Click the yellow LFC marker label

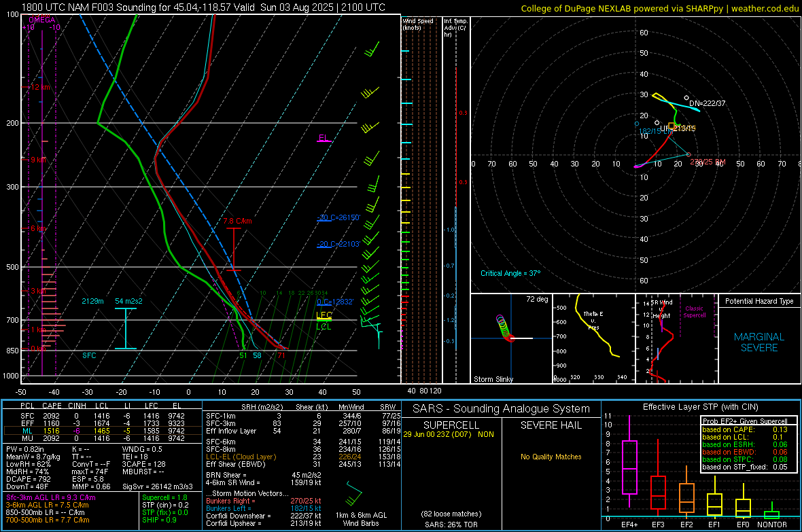[x=324, y=315]
